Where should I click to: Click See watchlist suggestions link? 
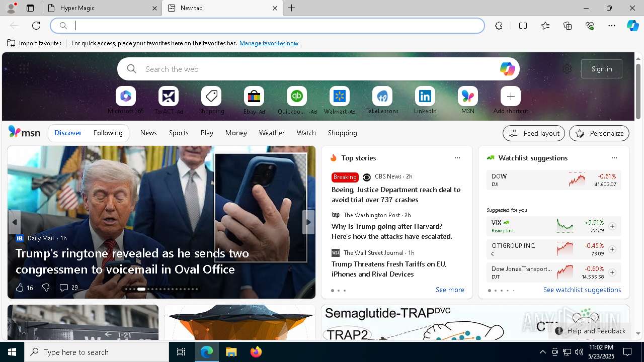coord(582,290)
